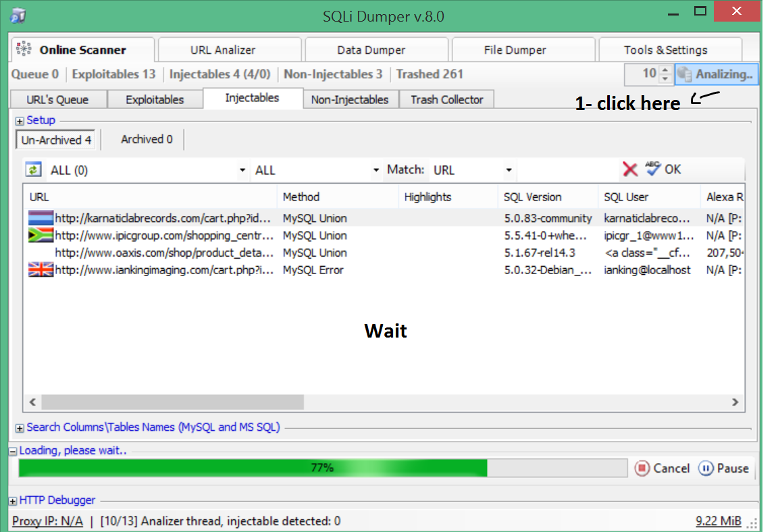Screen dimensions: 778x532
Task: Click the SQL User column header
Action: click(x=650, y=197)
